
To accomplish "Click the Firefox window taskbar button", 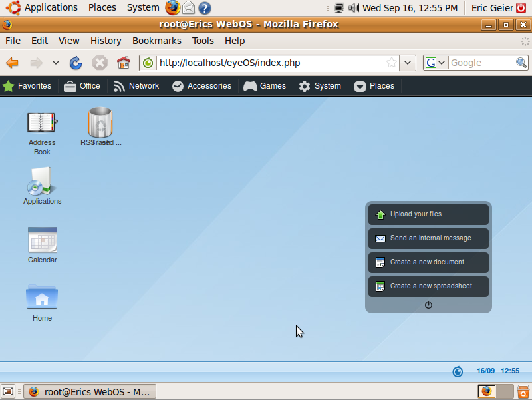I will (x=90, y=391).
